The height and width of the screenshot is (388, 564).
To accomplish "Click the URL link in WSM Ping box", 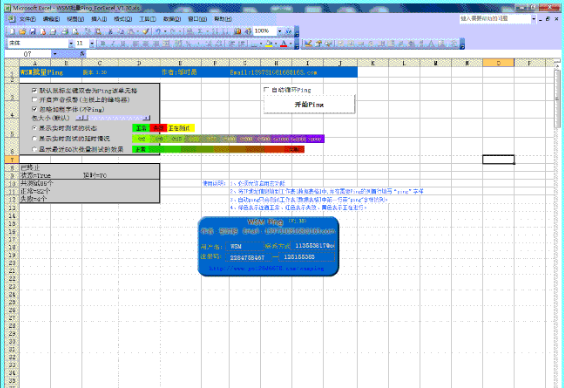I will [x=266, y=268].
